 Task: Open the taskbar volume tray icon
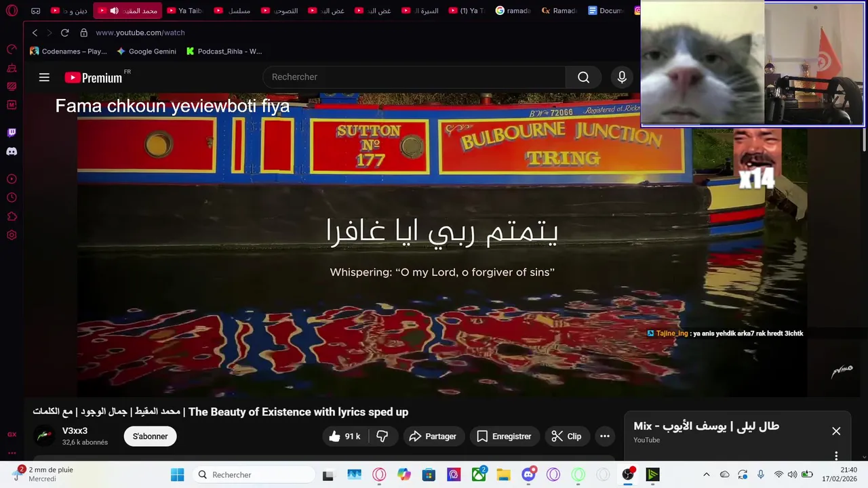792,474
